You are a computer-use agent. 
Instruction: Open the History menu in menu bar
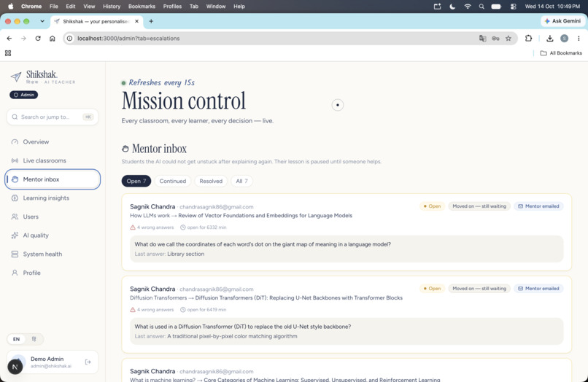[112, 7]
